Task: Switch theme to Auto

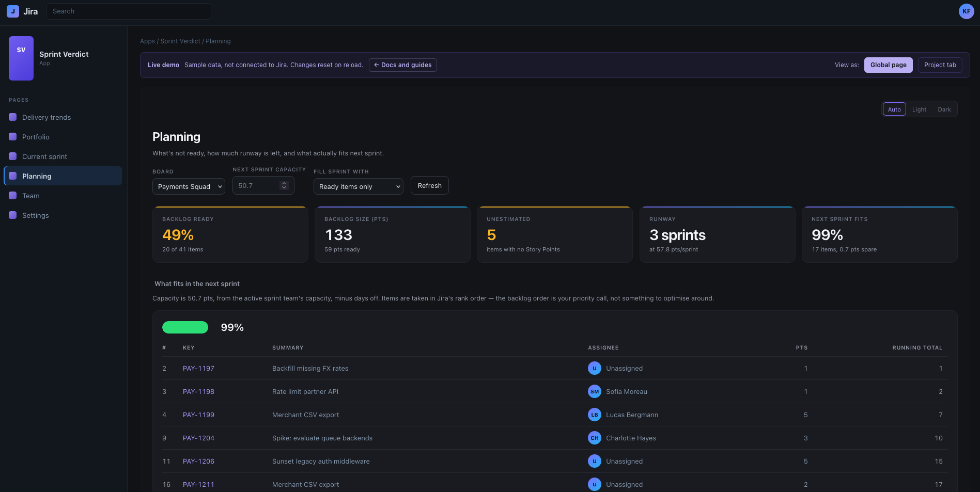Action: point(894,109)
